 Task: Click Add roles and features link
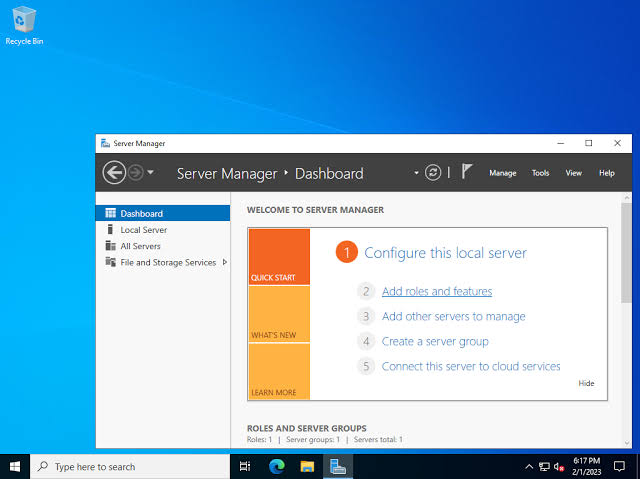437,291
